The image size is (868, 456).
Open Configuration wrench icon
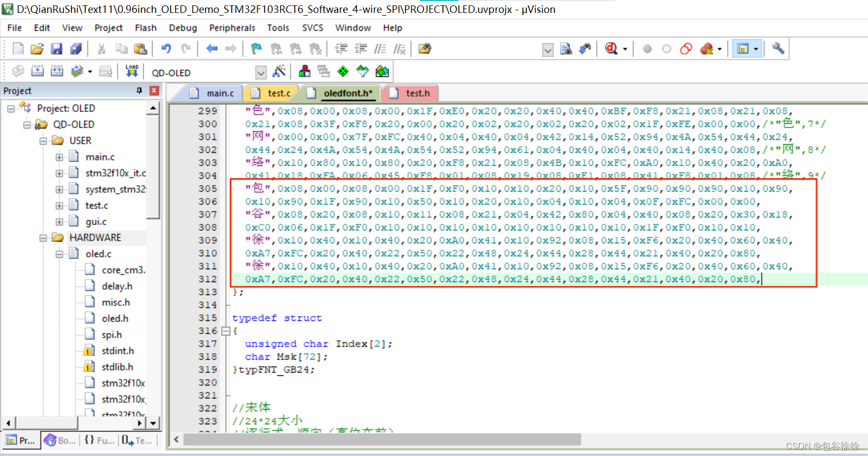(x=778, y=49)
